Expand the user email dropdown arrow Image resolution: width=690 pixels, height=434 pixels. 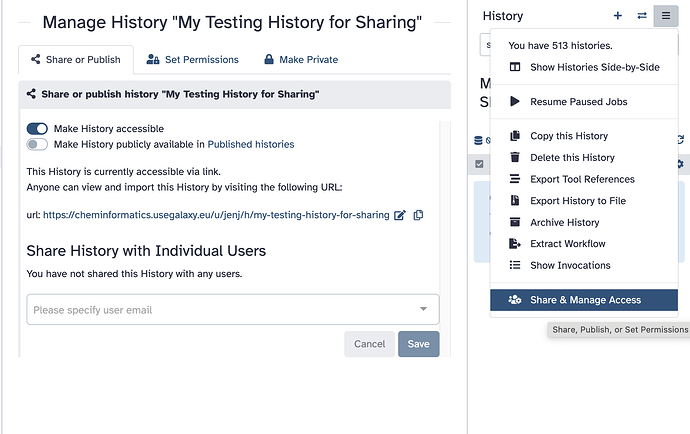[x=423, y=309]
